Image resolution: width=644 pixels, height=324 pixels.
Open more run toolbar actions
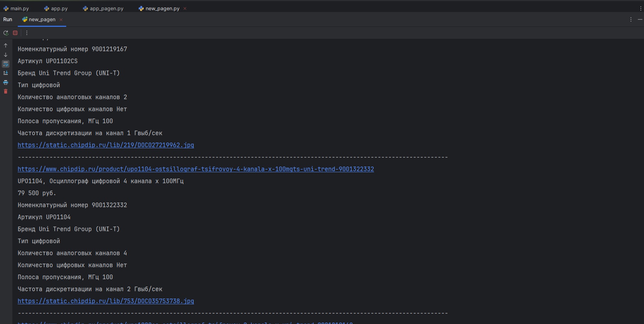27,33
